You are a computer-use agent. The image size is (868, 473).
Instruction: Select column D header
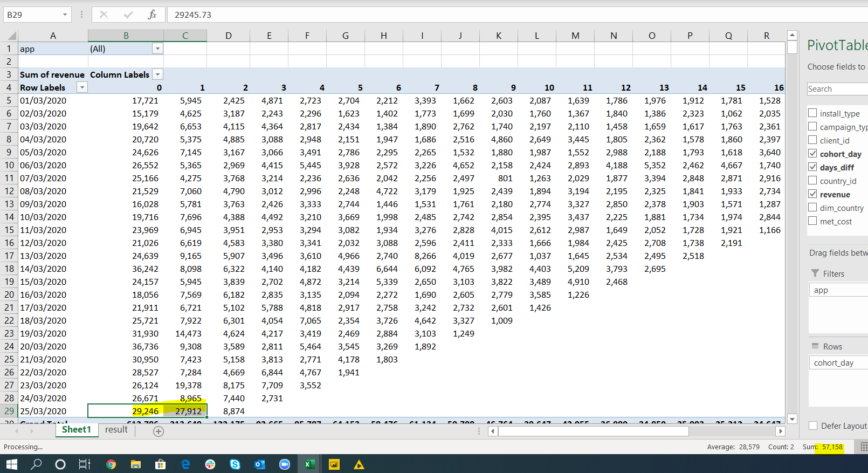click(x=229, y=36)
